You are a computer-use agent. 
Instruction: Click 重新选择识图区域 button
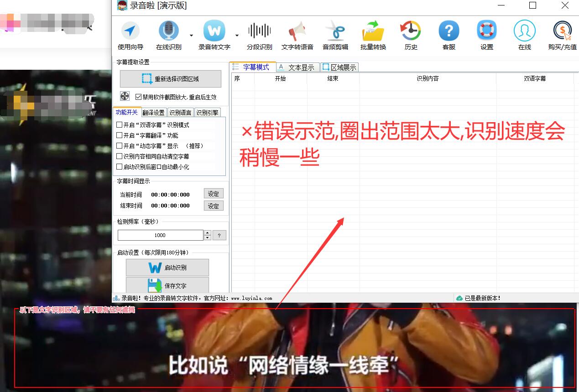pyautogui.click(x=171, y=79)
